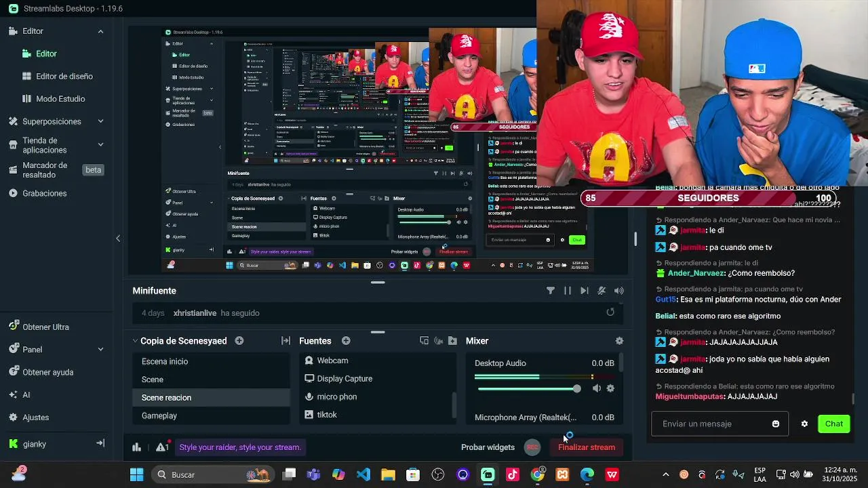The height and width of the screenshot is (488, 868).
Task: Toggle mute event sounds bell-slash icon
Action: 601,291
